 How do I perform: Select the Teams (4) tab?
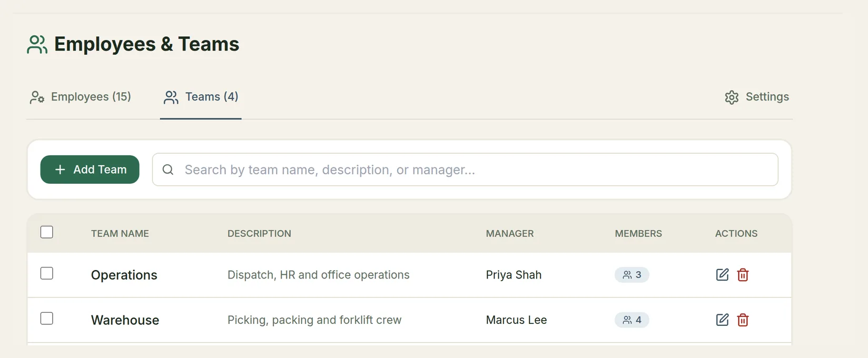pyautogui.click(x=201, y=97)
